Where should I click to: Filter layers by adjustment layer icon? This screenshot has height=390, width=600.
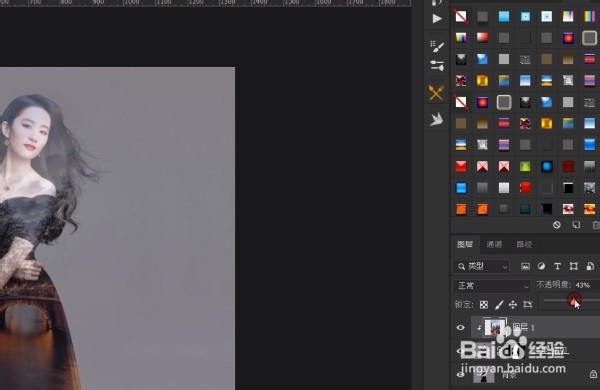(541, 266)
